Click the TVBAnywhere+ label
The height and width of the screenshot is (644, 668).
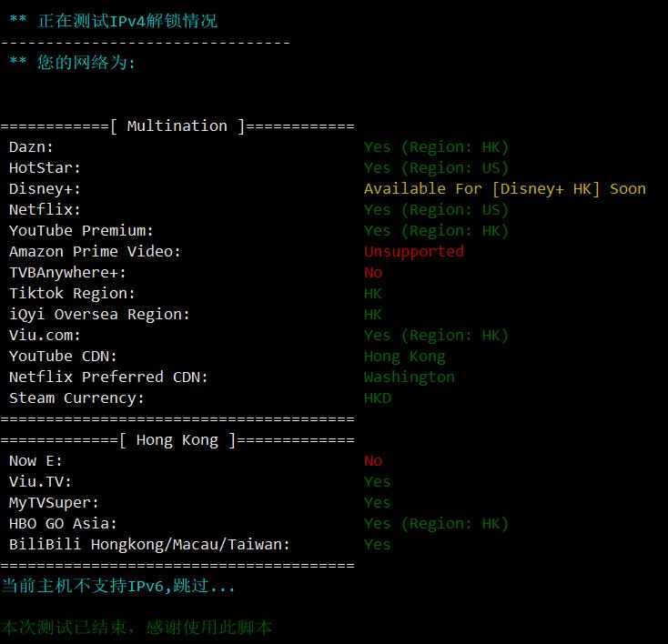pos(68,272)
